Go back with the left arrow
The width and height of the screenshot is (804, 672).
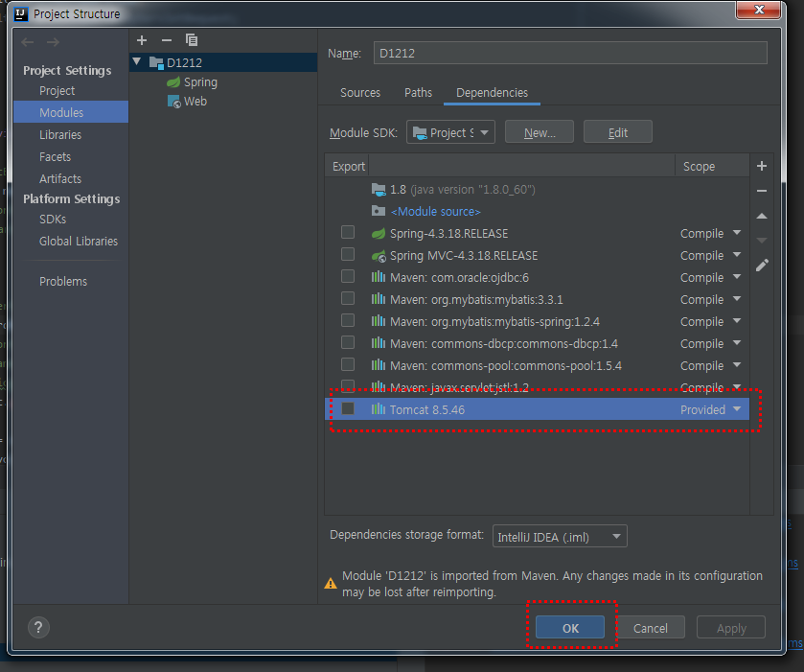click(x=28, y=42)
